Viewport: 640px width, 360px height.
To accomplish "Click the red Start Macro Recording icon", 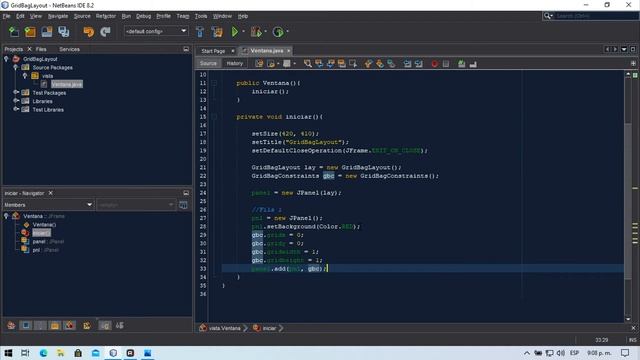I will tap(434, 64).
